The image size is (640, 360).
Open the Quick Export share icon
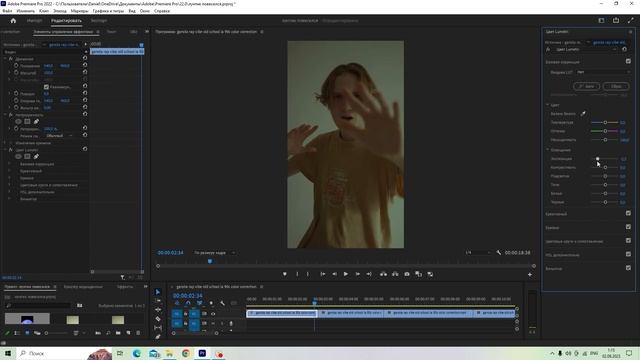(x=616, y=20)
